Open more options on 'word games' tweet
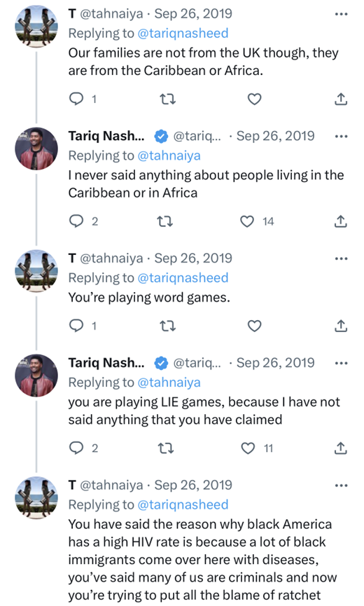Viewport: 364px width, 606px height. pyautogui.click(x=341, y=259)
